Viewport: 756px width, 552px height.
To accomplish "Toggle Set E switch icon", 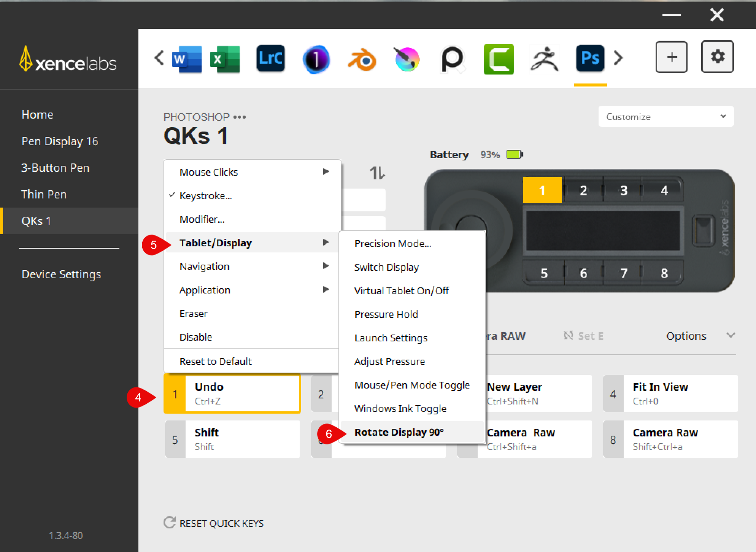I will point(568,335).
